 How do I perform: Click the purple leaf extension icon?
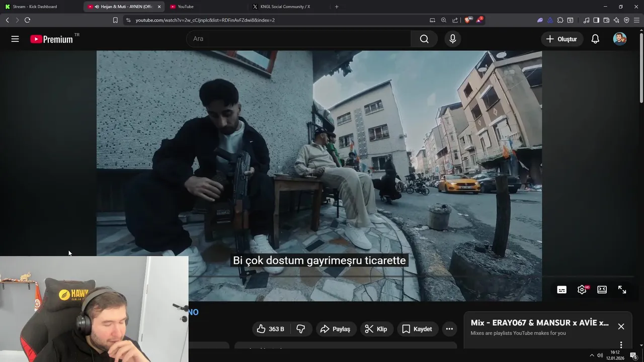click(540, 20)
